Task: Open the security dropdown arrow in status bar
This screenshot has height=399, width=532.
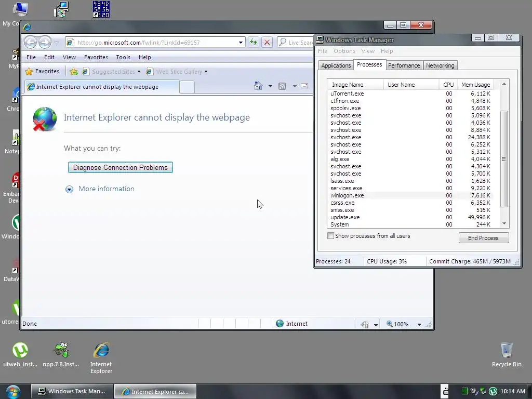Action: [x=376, y=325]
